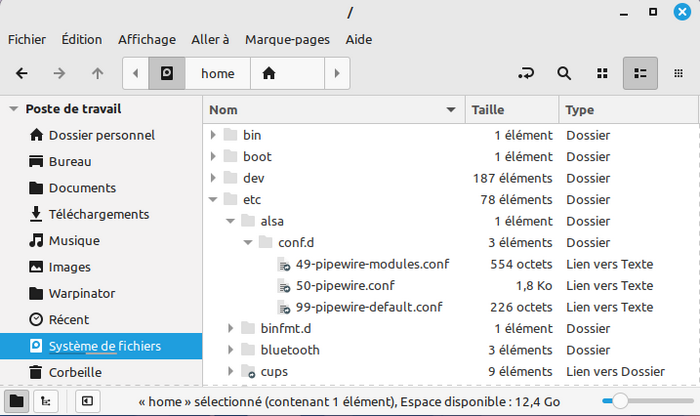Screen dimensions: 700x416
Task: Click the home folder icon in path bar
Action: tap(269, 73)
